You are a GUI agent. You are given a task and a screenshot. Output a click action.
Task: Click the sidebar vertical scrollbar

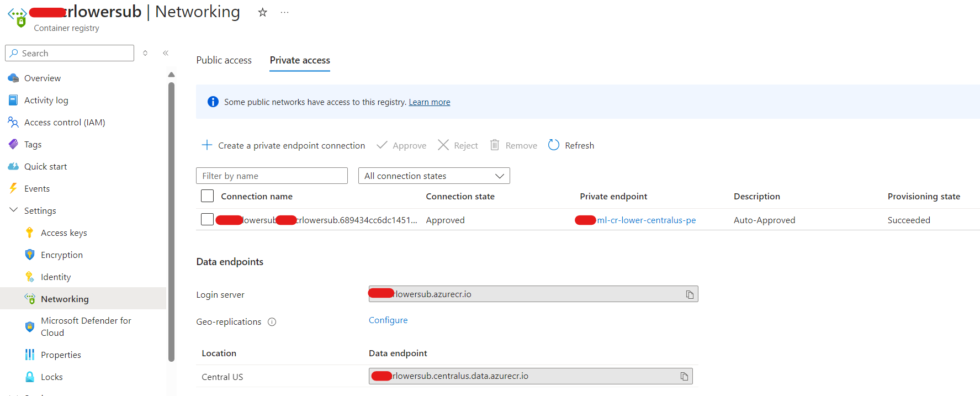click(x=171, y=221)
